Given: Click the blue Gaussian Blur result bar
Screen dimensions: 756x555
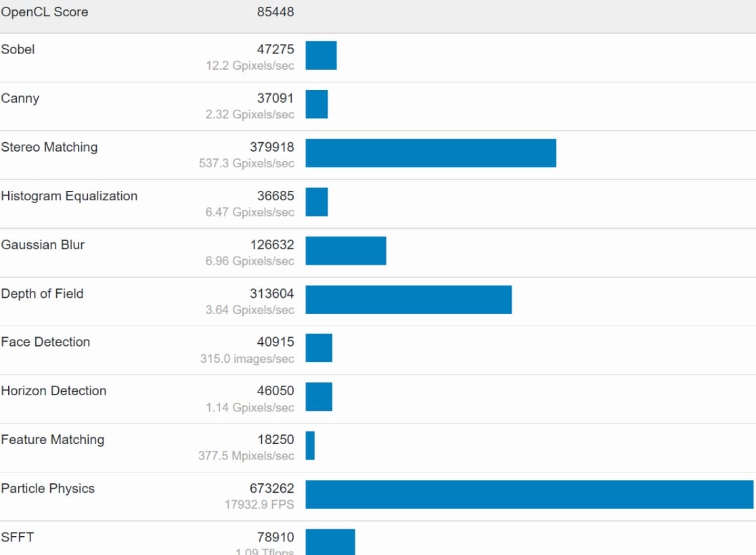Looking at the screenshot, I should [345, 250].
